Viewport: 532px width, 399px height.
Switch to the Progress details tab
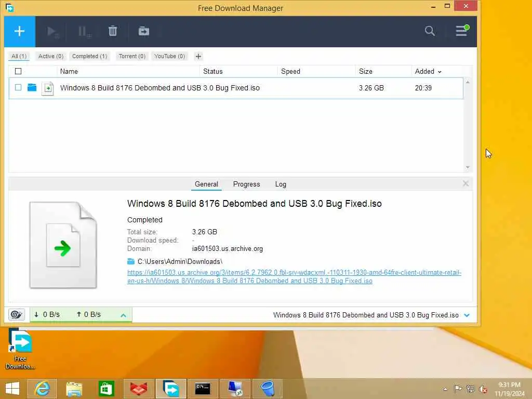point(247,184)
